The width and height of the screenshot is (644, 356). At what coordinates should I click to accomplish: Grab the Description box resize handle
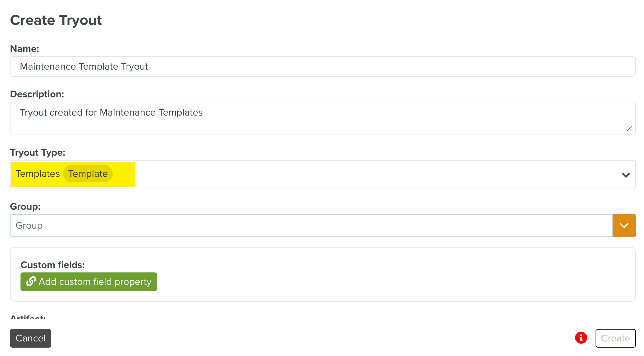point(629,129)
